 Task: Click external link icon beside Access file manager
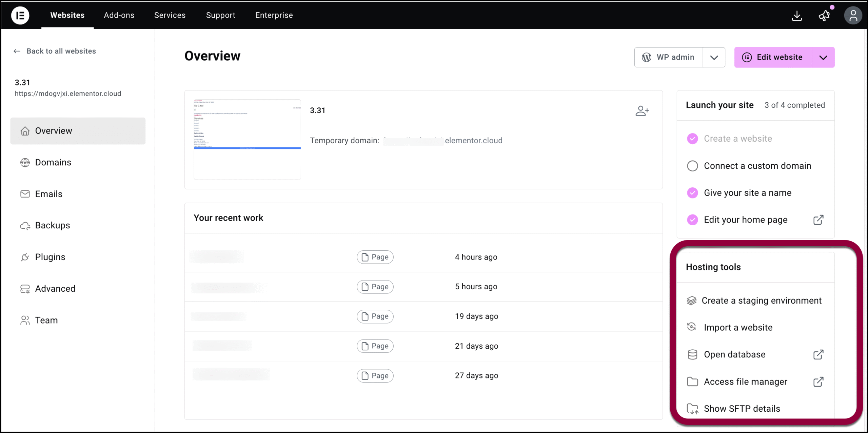[818, 382]
